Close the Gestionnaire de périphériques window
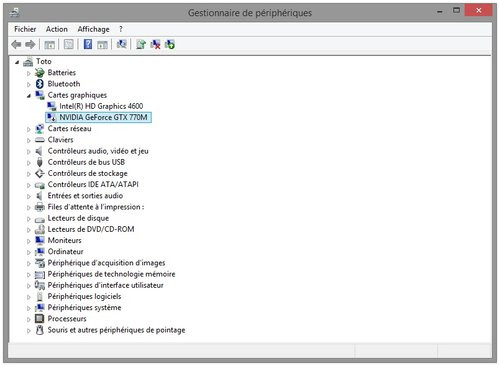Image resolution: width=500 pixels, height=366 pixels. point(479,10)
